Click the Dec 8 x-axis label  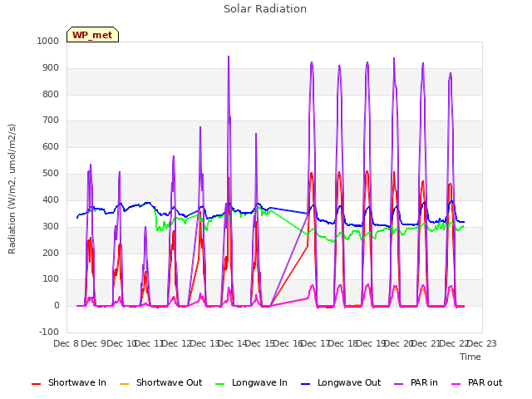point(66,343)
